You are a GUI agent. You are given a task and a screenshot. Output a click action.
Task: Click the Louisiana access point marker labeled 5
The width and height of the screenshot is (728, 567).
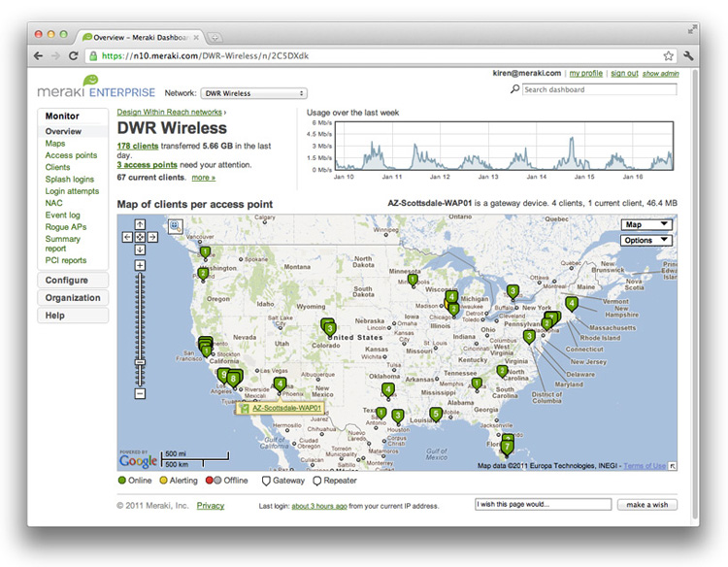[x=436, y=414]
